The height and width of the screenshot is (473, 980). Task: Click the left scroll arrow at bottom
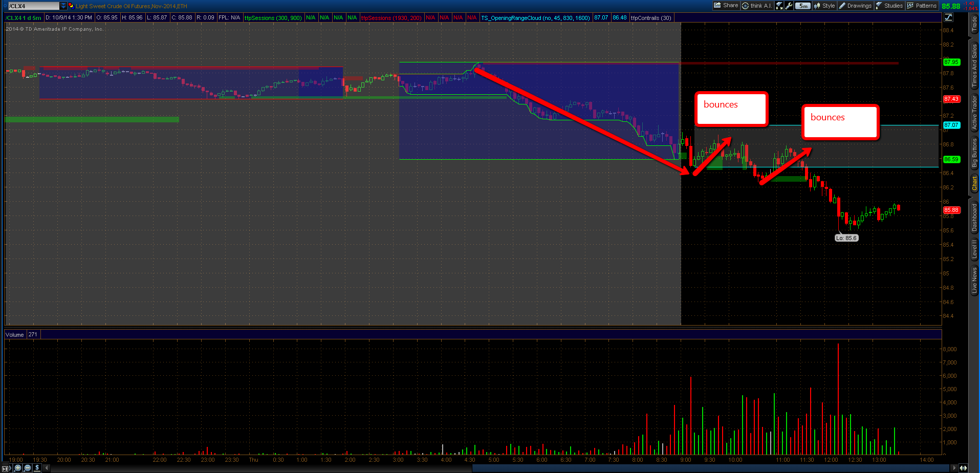tap(47, 468)
